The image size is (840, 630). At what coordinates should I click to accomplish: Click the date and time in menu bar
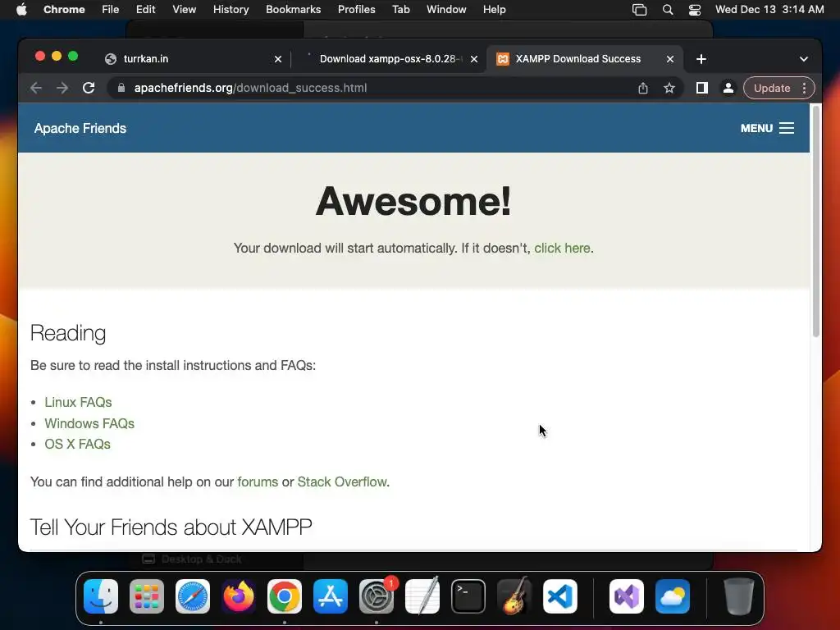click(x=769, y=10)
